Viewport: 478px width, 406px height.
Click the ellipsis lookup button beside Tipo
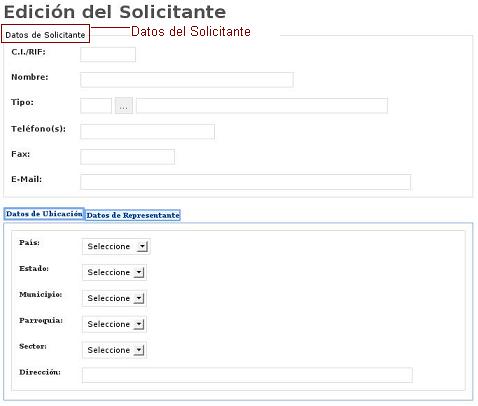click(124, 106)
